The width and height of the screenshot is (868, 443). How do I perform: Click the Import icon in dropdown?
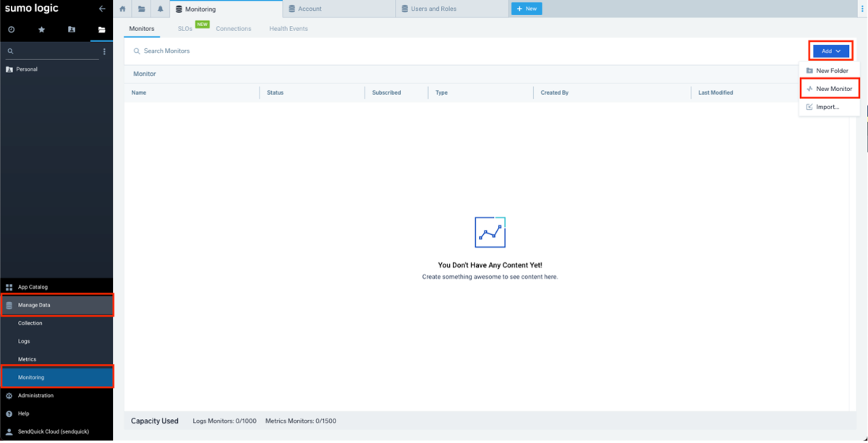(809, 107)
